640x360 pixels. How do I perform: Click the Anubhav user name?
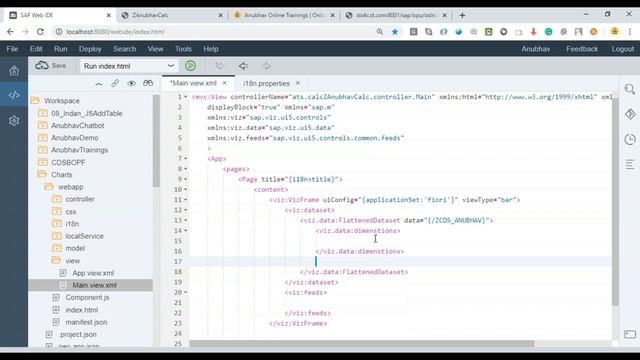tap(536, 49)
